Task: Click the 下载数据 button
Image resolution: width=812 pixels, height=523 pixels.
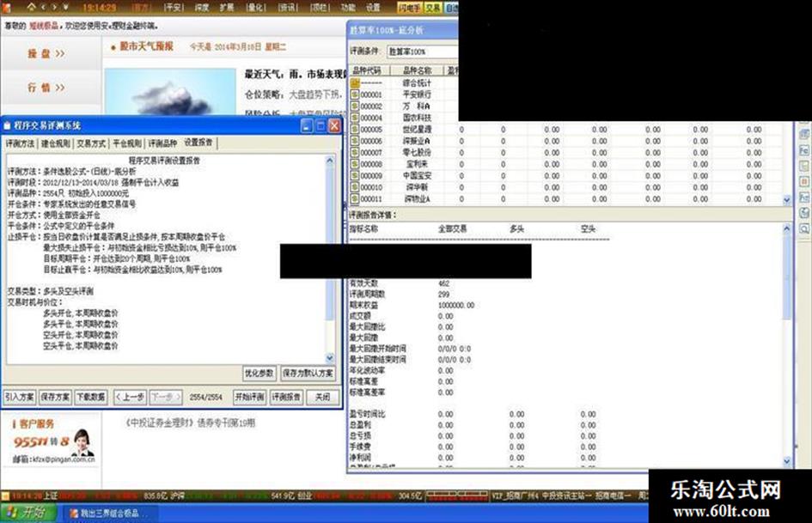Action: 91,397
